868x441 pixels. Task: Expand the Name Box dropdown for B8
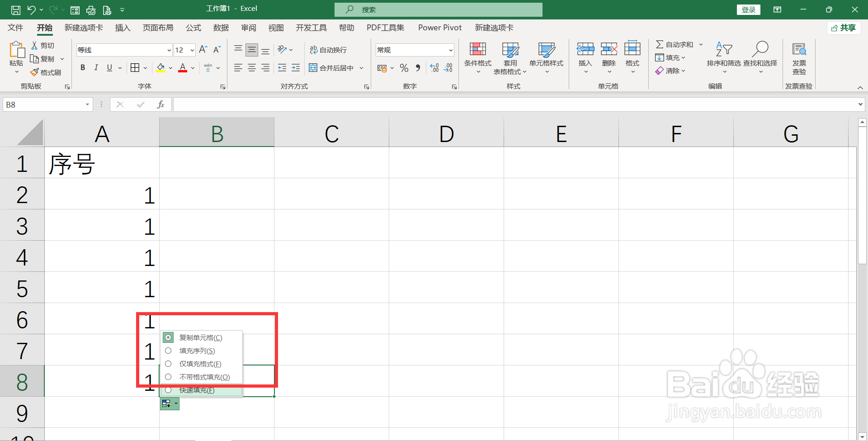click(87, 104)
